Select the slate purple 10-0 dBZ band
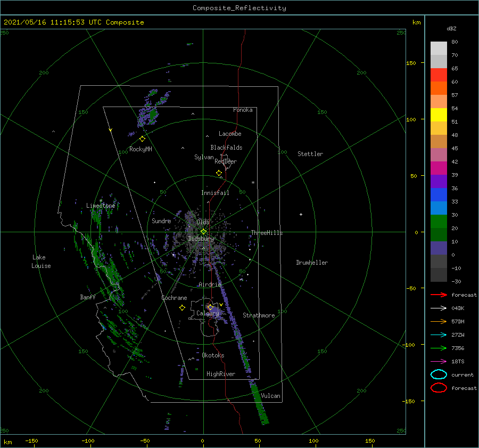479x448 pixels. [x=439, y=248]
